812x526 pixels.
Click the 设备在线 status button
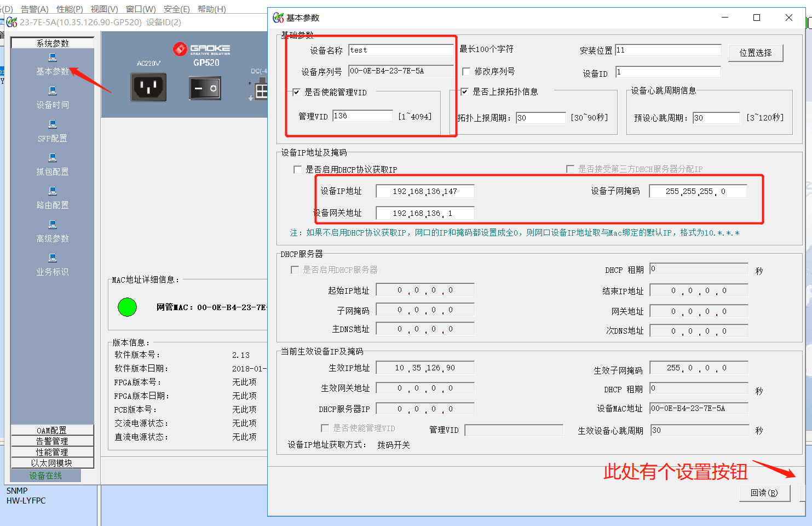tap(45, 476)
